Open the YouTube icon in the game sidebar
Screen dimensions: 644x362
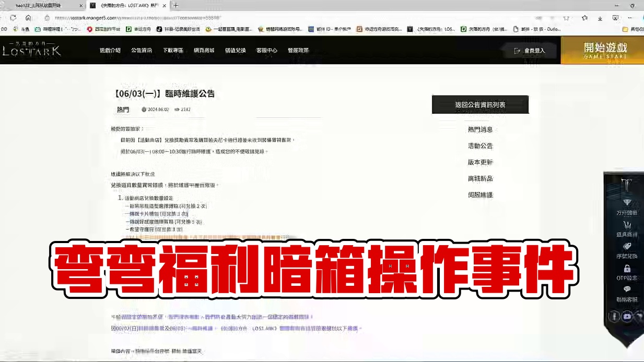(x=628, y=315)
